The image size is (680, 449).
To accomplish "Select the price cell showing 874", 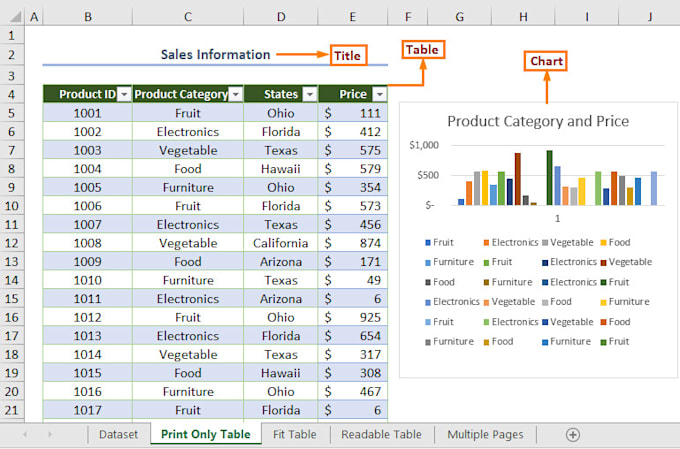I will click(x=353, y=243).
